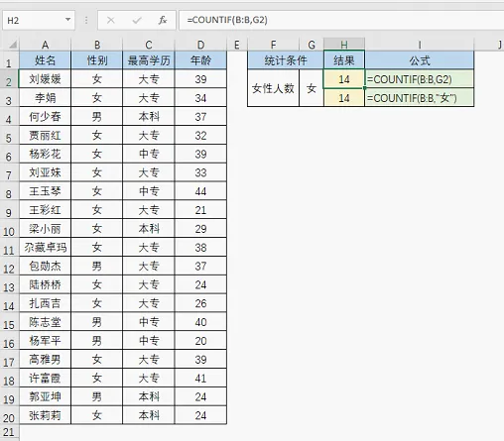Select age cell 21 in 王彩红 row

click(200, 210)
